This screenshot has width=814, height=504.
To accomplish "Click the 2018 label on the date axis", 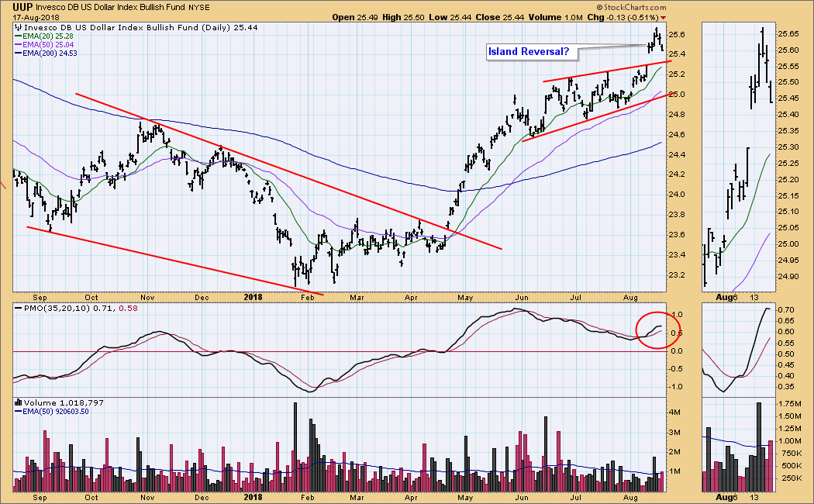I will [255, 296].
